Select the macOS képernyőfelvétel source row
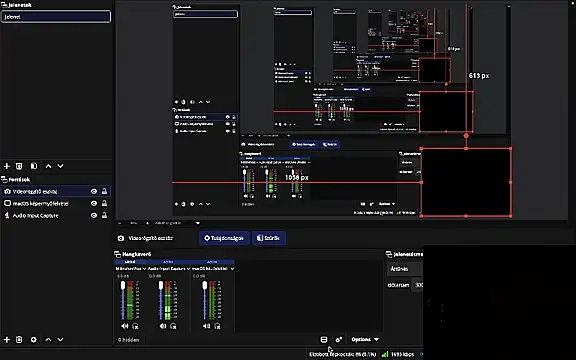This screenshot has width=576, height=360. pos(56,203)
